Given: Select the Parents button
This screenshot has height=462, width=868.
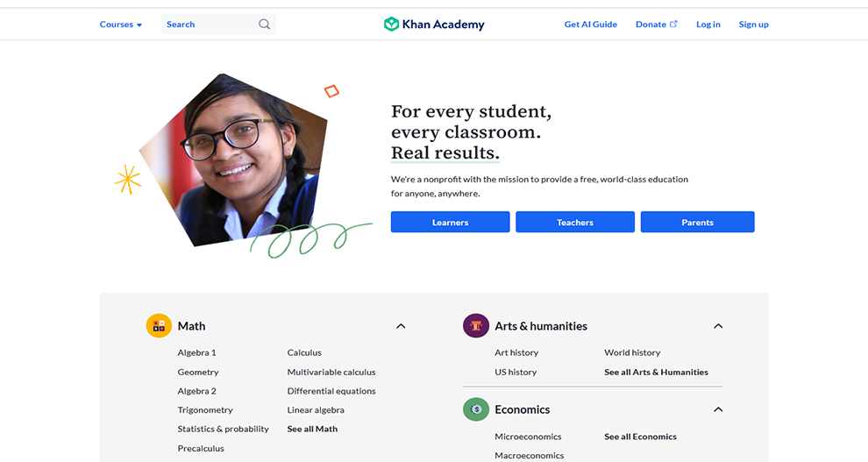Looking at the screenshot, I should click(x=698, y=222).
